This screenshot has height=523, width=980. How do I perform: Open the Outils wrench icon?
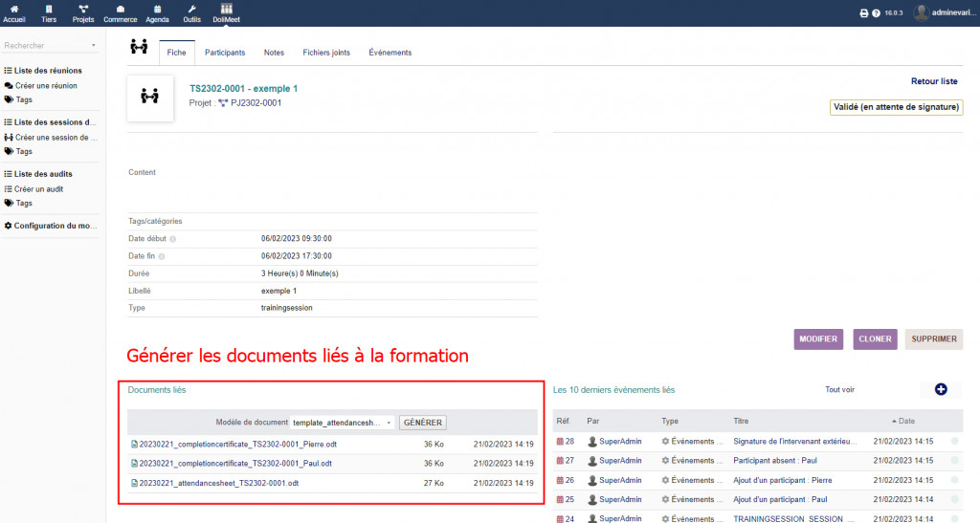(192, 10)
